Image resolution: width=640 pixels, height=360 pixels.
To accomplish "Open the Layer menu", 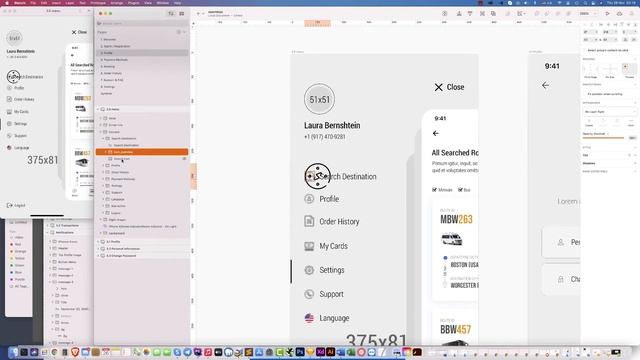I will [70, 3].
